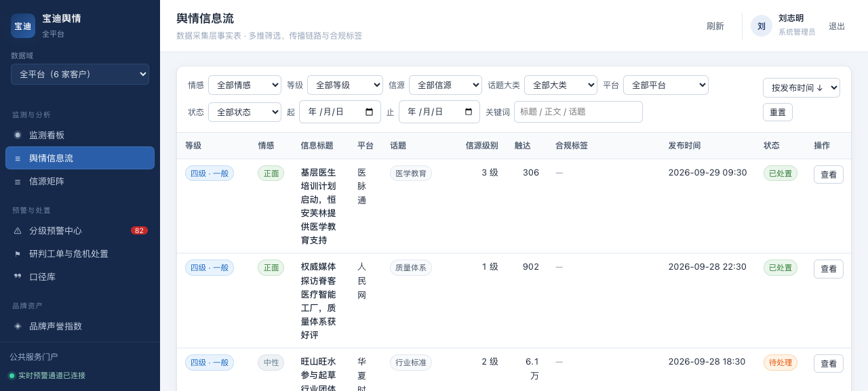The height and width of the screenshot is (391, 868).
Task: Click 查看 for 旺山旺水 row
Action: click(x=829, y=363)
